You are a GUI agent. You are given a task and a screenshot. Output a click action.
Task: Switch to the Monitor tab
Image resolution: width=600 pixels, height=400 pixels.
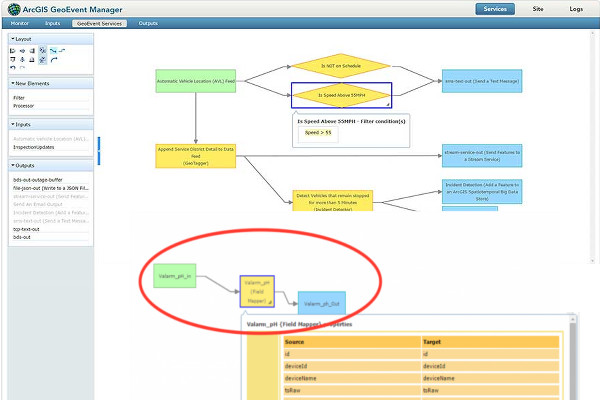[x=19, y=22]
